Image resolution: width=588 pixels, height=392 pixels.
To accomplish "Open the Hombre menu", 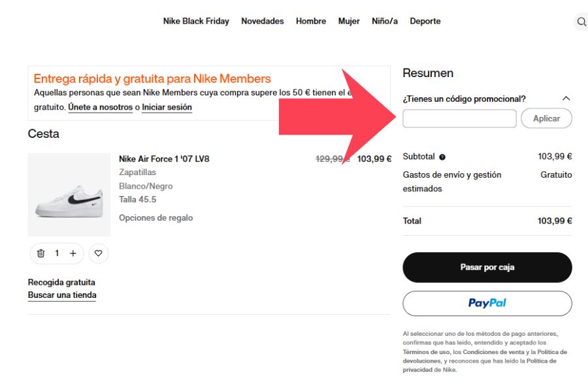I will 311,21.
